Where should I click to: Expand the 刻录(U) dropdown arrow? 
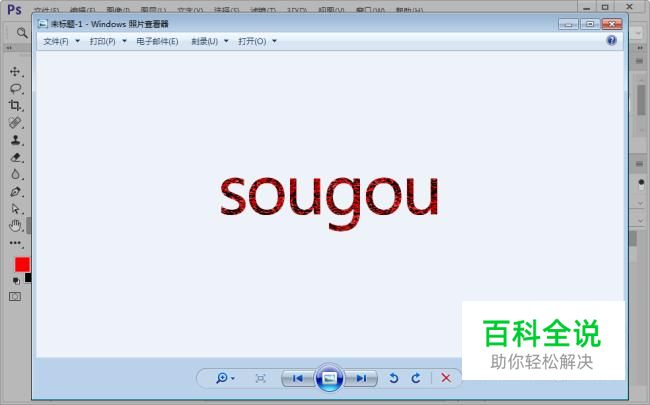pyautogui.click(x=226, y=41)
